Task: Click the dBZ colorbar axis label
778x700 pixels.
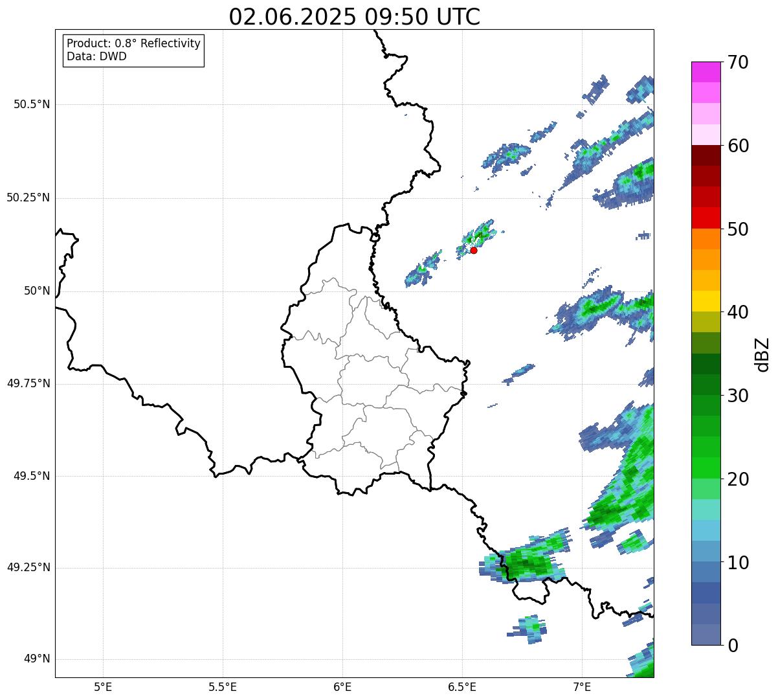Action: pyautogui.click(x=762, y=354)
